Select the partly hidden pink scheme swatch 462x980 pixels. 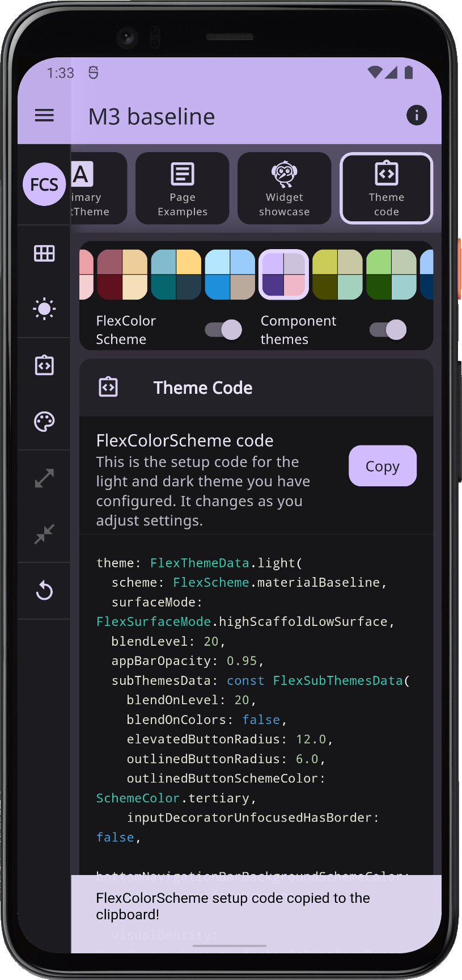pos(86,275)
